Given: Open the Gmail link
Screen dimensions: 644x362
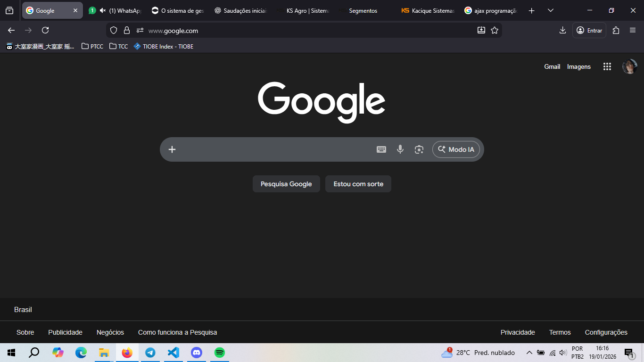Looking at the screenshot, I should [552, 67].
